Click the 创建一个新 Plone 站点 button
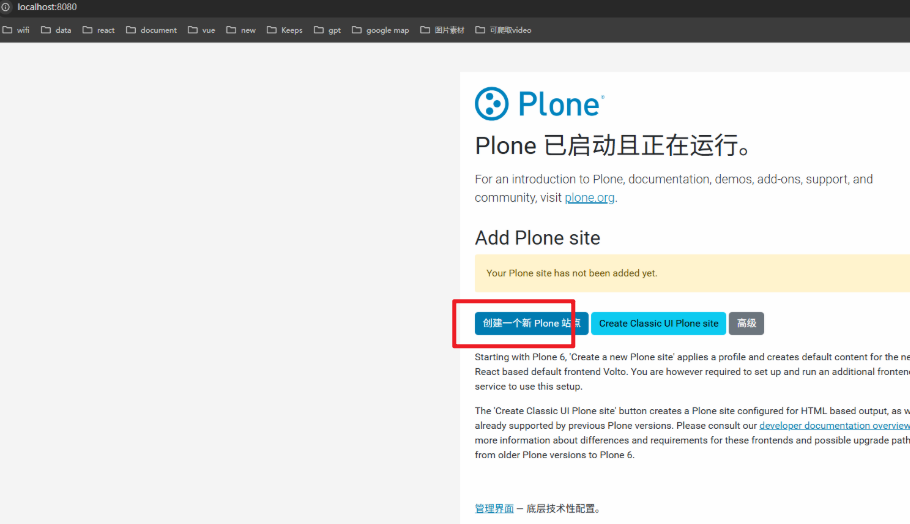This screenshot has height=524, width=910. (531, 323)
